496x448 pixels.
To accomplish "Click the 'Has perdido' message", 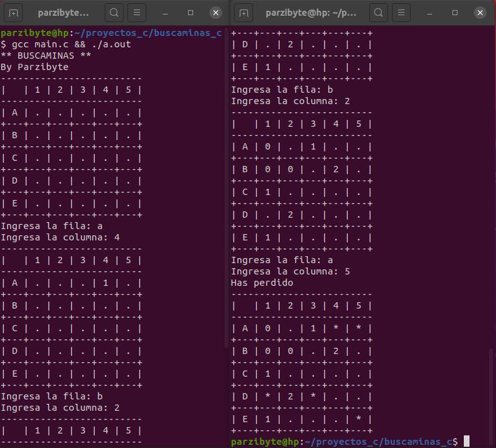I will pyautogui.click(x=262, y=283).
